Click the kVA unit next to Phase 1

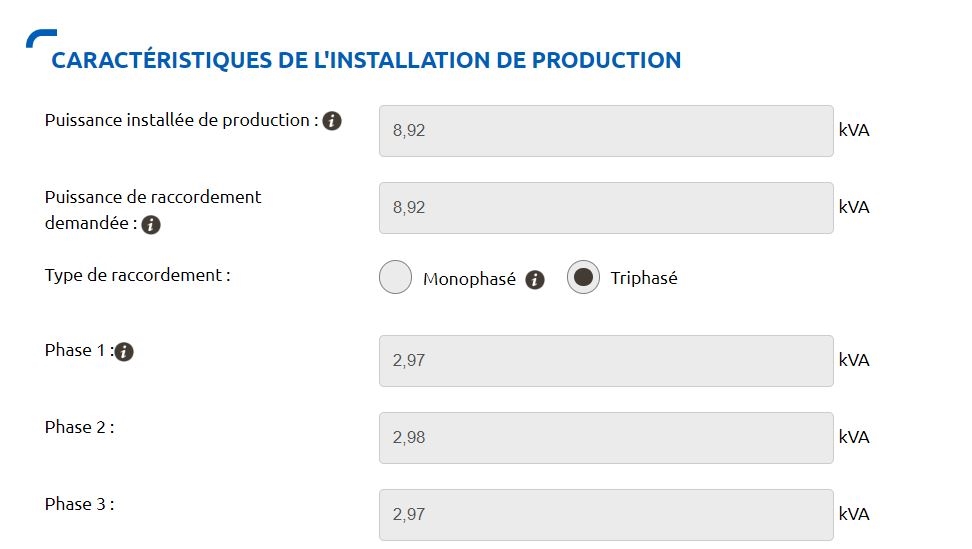[x=854, y=360]
